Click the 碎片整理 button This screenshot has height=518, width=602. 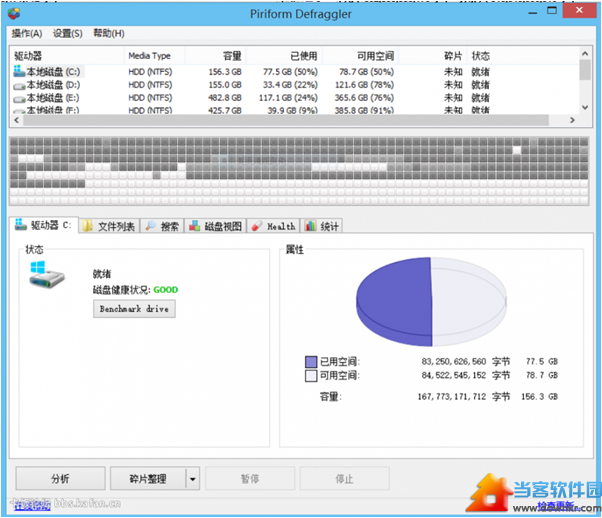pyautogui.click(x=148, y=478)
